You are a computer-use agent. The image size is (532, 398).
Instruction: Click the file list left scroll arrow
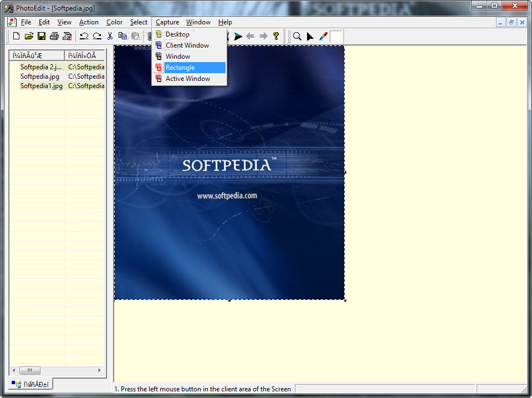coord(14,370)
